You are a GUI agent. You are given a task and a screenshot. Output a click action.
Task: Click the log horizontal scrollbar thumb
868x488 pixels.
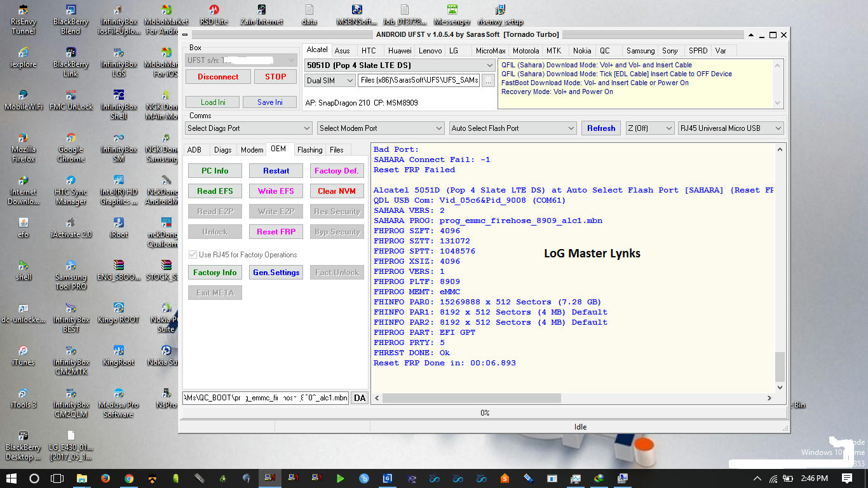tap(471, 398)
